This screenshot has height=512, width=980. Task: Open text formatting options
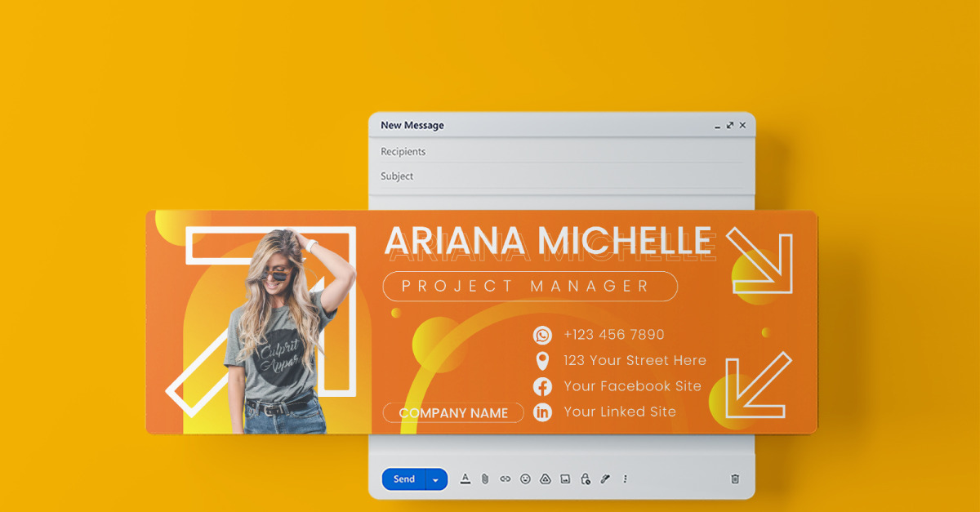465,479
